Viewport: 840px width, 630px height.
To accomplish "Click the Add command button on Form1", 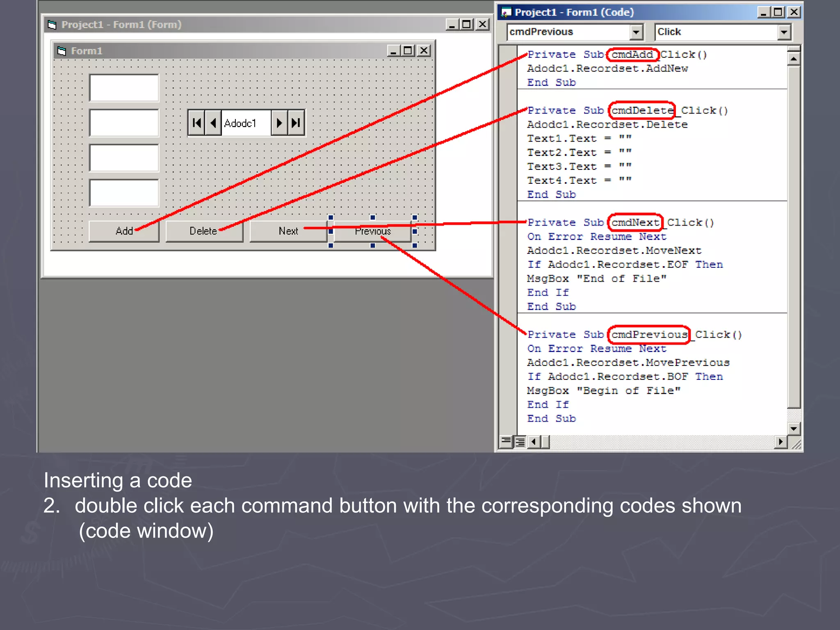I will (124, 231).
